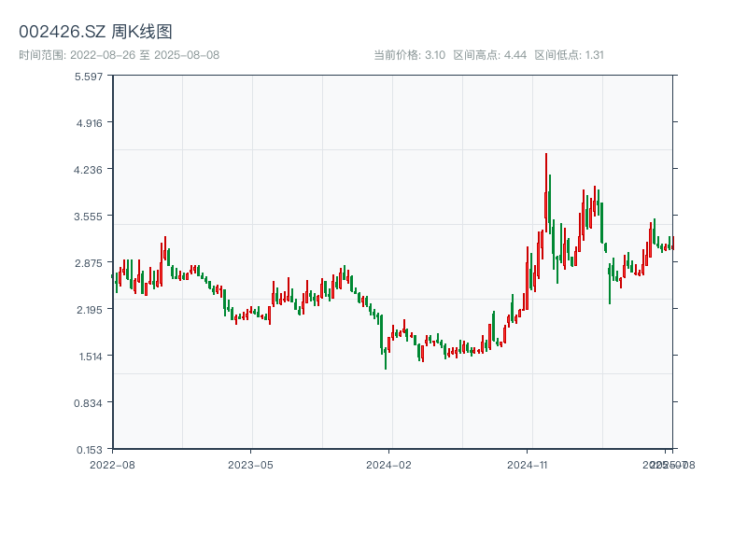Click y-axis value 2.195

89,310
